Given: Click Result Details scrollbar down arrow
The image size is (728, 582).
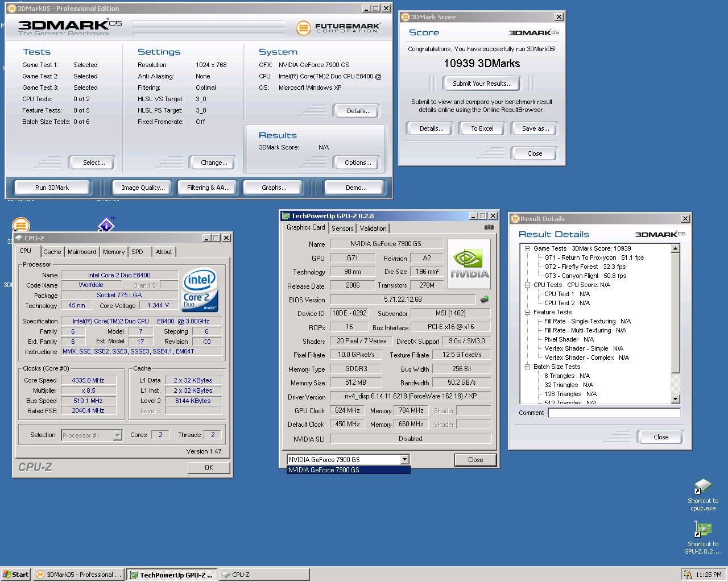Looking at the screenshot, I should 676,399.
